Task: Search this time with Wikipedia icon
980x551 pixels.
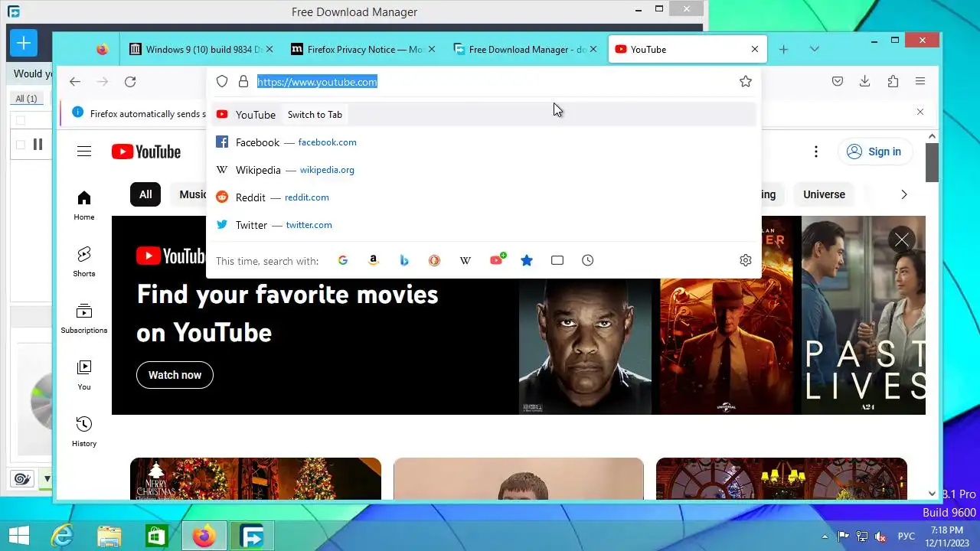Action: click(x=465, y=260)
